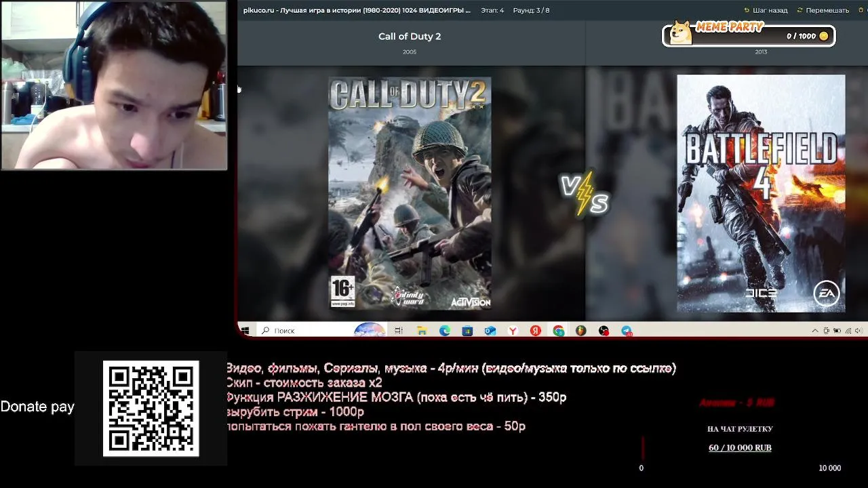Switch to Google Chrome on the taskbar
The width and height of the screenshot is (868, 488).
pyautogui.click(x=558, y=331)
